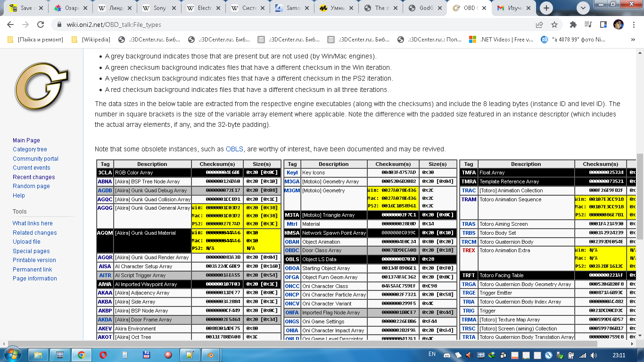Open Page information link
This screenshot has width=644, height=362.
[x=34, y=279]
